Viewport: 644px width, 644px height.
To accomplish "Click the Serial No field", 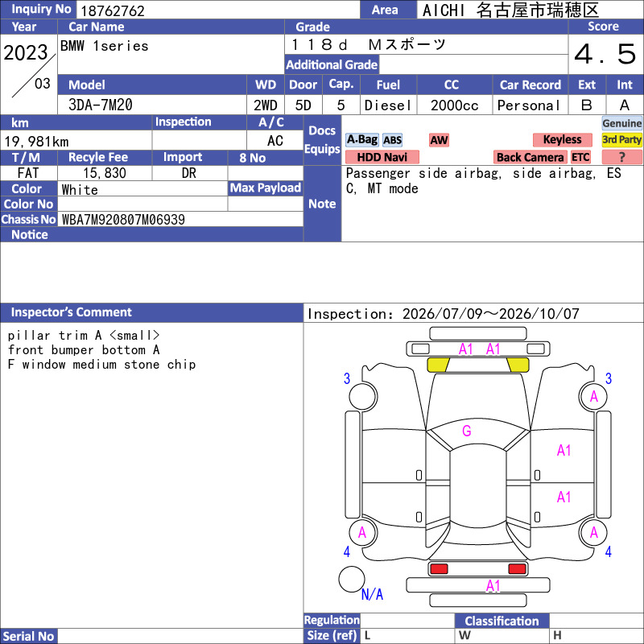I will (180, 636).
